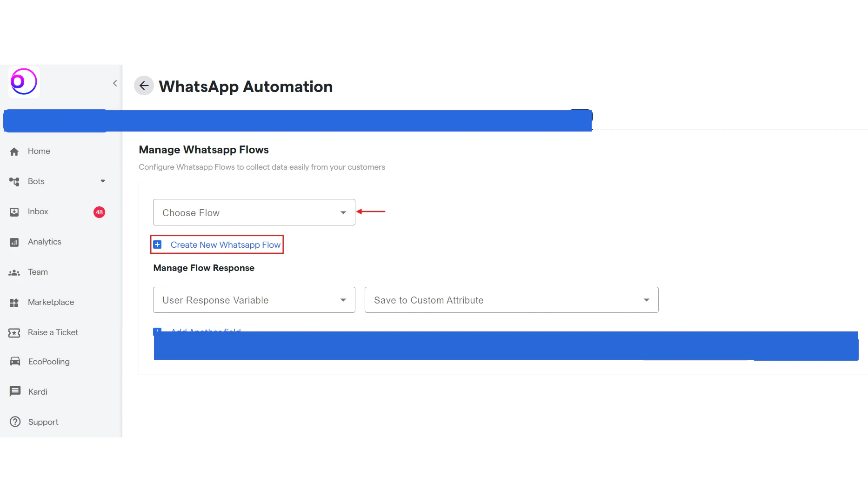Open the Save to Custom Attribute dropdown
The image size is (868, 502).
point(511,300)
